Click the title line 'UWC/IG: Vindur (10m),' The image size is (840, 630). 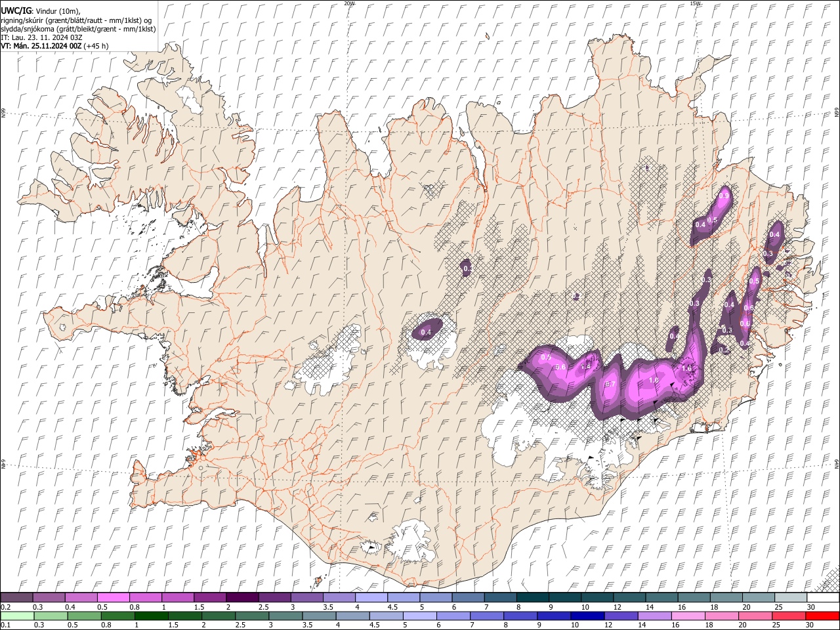tap(40, 10)
